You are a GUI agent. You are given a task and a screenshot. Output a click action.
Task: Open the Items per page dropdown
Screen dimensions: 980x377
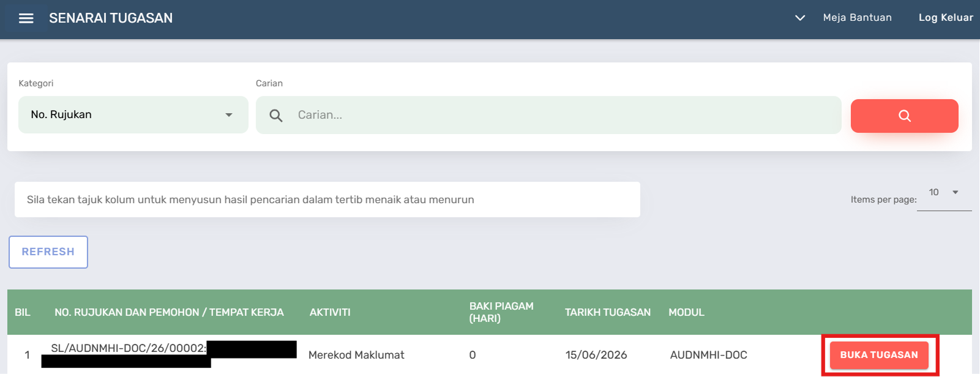944,193
